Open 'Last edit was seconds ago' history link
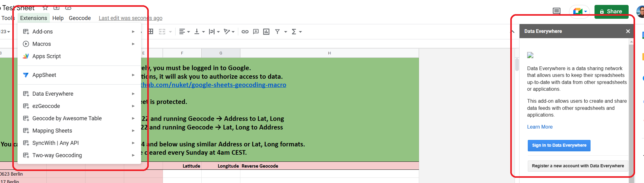644x183 pixels. pos(130,18)
